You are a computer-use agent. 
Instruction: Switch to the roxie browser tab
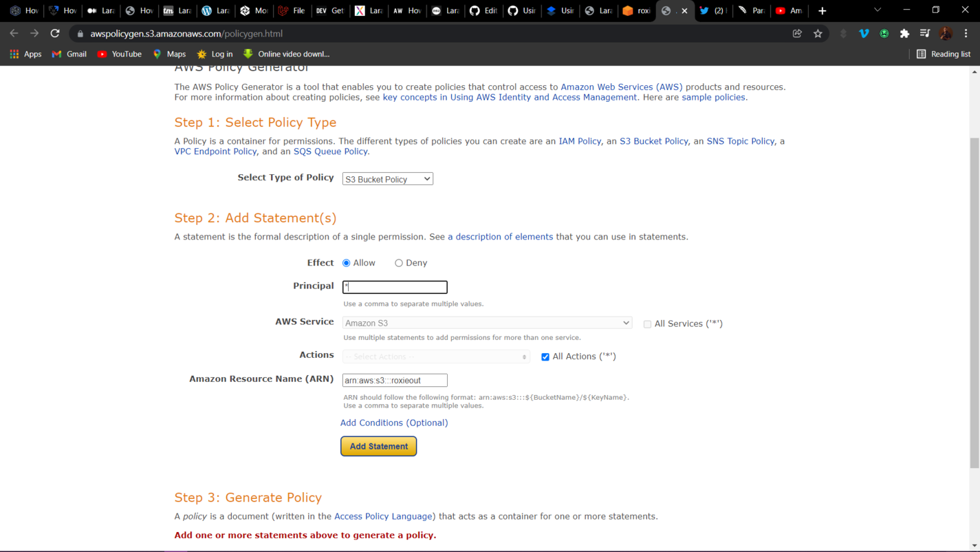pyautogui.click(x=636, y=10)
